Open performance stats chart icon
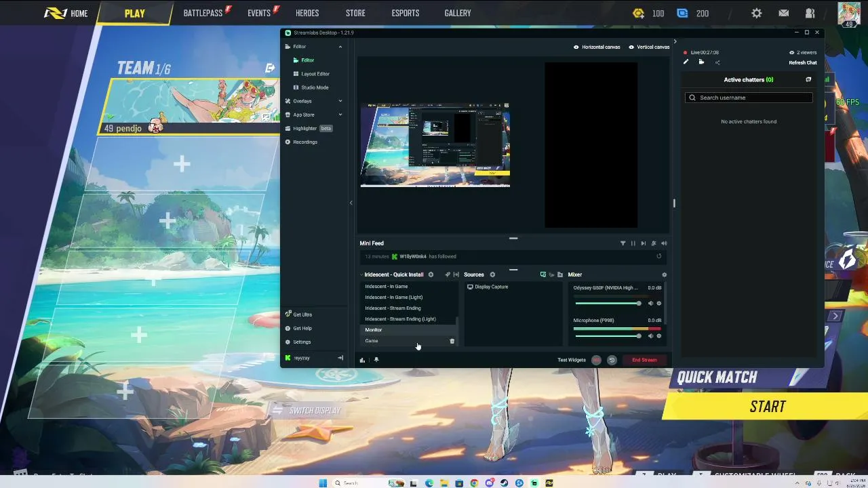 363,360
